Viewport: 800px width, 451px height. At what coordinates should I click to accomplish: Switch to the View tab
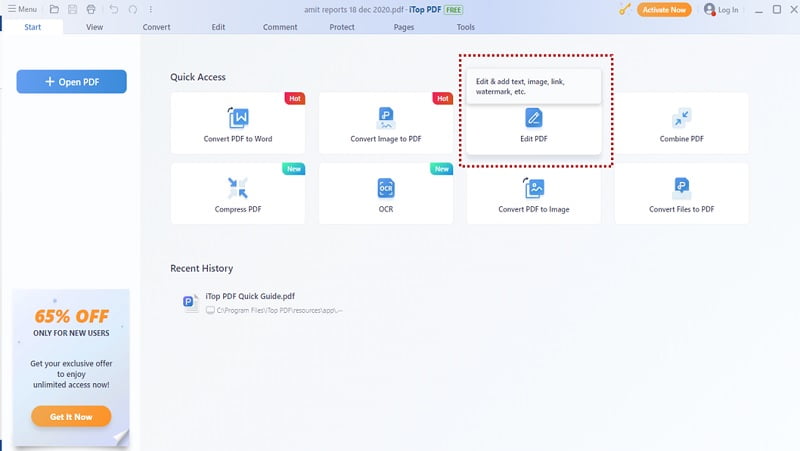click(x=94, y=27)
